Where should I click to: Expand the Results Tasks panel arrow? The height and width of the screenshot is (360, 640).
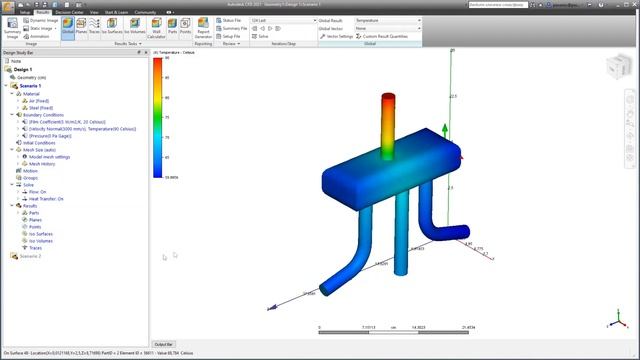coord(140,44)
